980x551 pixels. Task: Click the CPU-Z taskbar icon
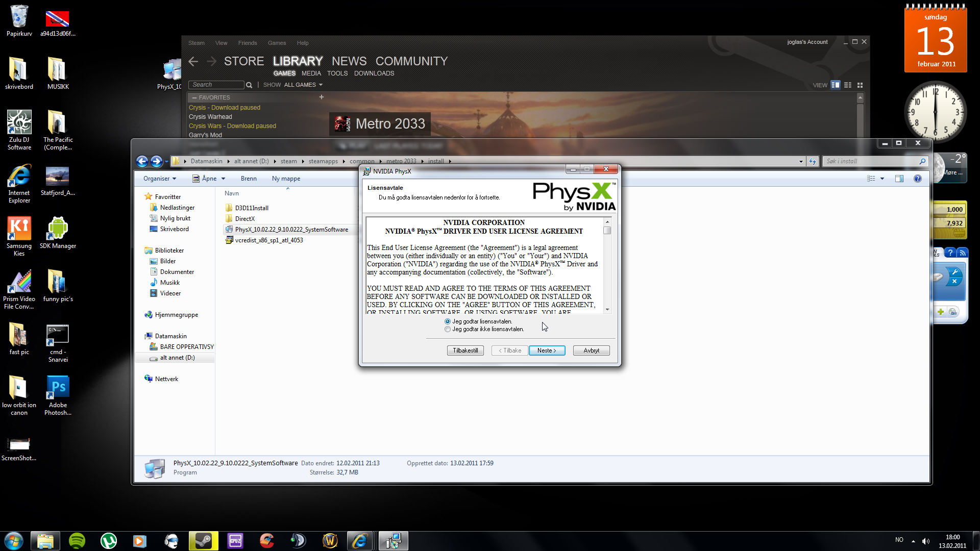pyautogui.click(x=235, y=541)
